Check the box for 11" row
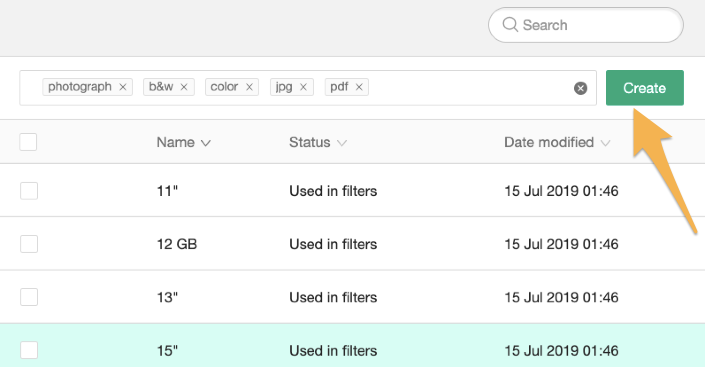Image resolution: width=705 pixels, height=367 pixels. click(29, 191)
